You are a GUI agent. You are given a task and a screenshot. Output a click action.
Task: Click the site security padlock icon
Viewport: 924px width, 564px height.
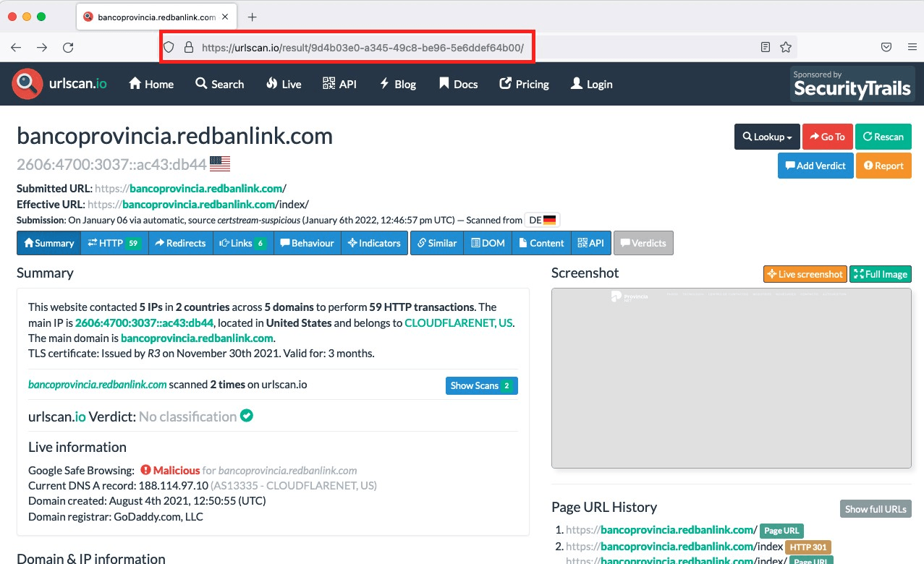(x=189, y=48)
